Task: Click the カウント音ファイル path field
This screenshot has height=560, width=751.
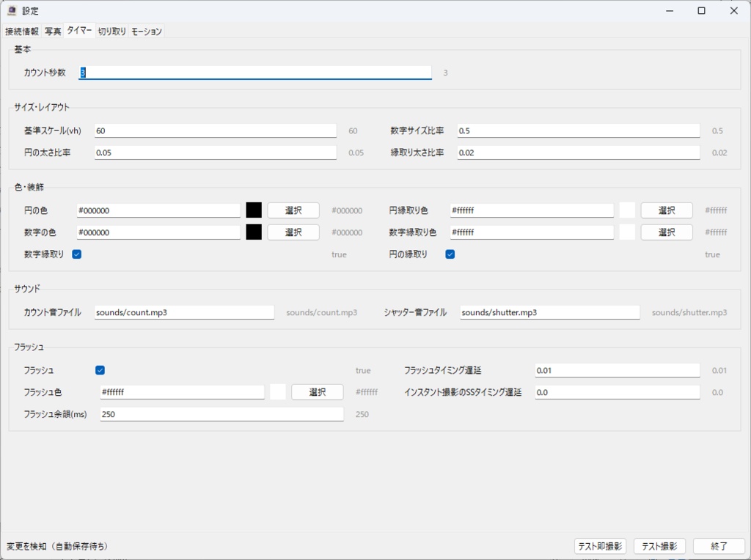Action: tap(184, 312)
